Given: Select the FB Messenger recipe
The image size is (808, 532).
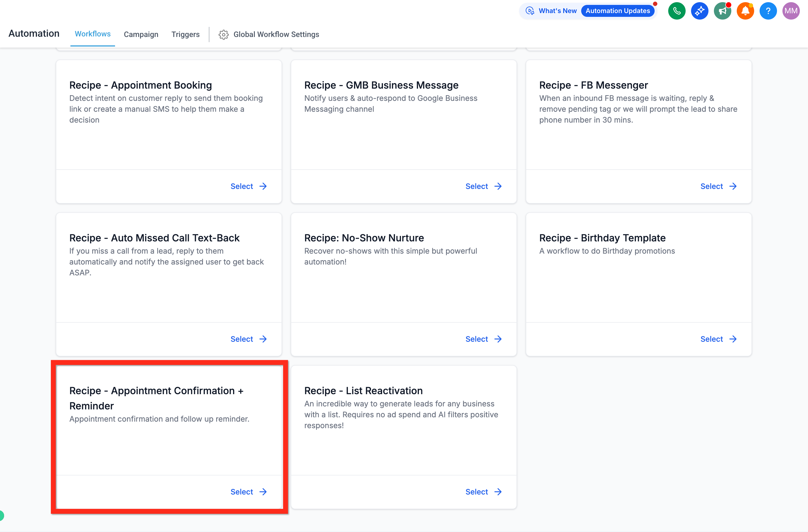Looking at the screenshot, I should 719,186.
